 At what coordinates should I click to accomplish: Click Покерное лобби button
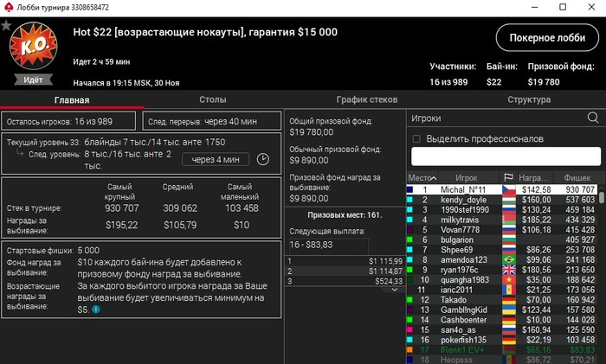point(547,37)
